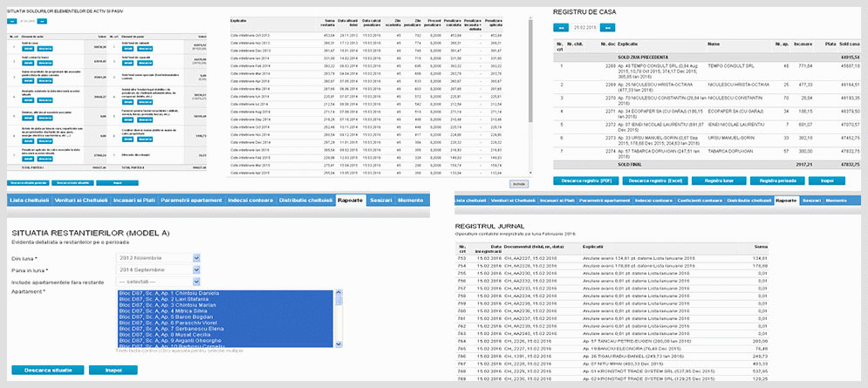Click previous date arrow in Registru de Casa

click(561, 29)
